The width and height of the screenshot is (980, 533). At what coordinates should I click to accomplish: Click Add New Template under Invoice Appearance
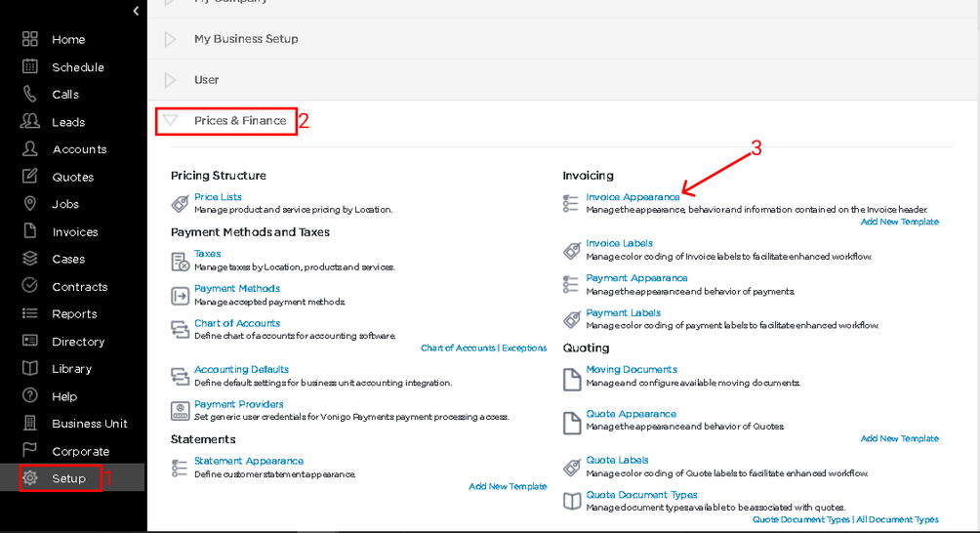coord(900,222)
